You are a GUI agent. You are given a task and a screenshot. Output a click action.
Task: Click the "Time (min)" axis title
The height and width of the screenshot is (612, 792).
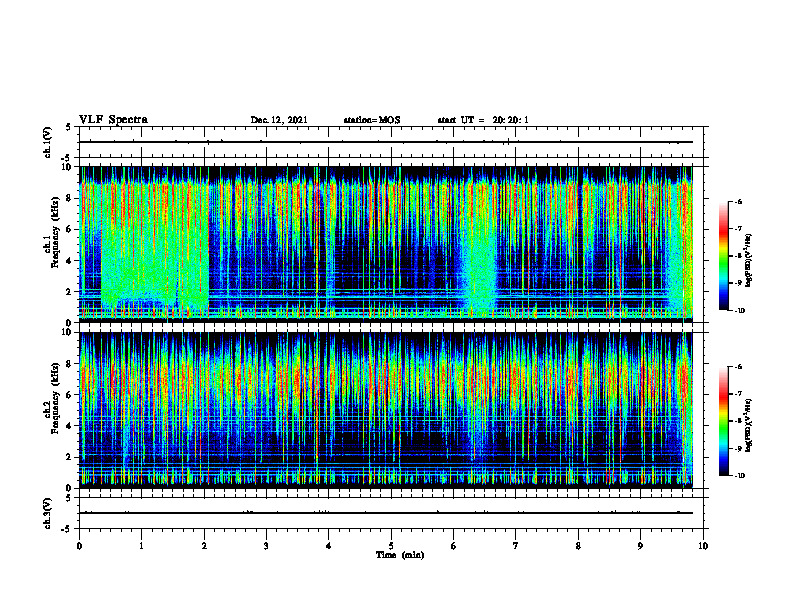pos(400,555)
